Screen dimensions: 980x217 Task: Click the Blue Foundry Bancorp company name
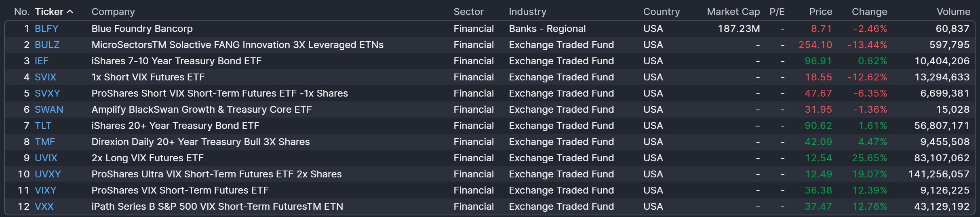142,29
